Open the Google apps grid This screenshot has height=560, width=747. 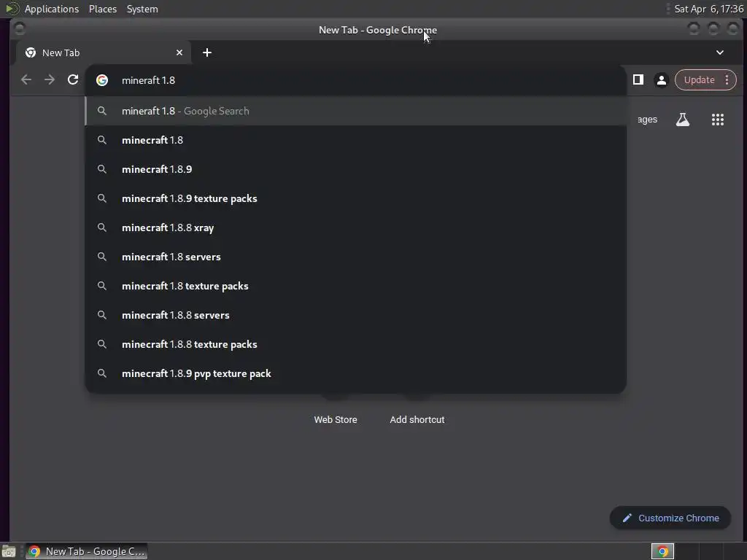tap(718, 120)
